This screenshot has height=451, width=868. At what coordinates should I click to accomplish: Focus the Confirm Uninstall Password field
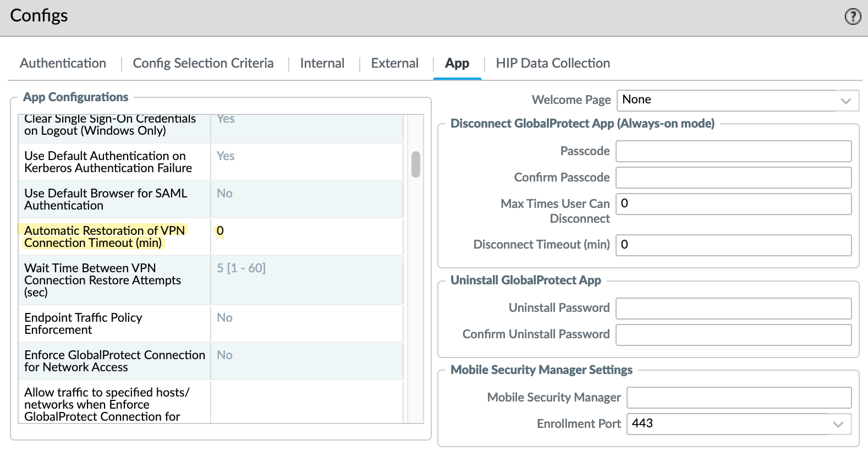tap(734, 335)
